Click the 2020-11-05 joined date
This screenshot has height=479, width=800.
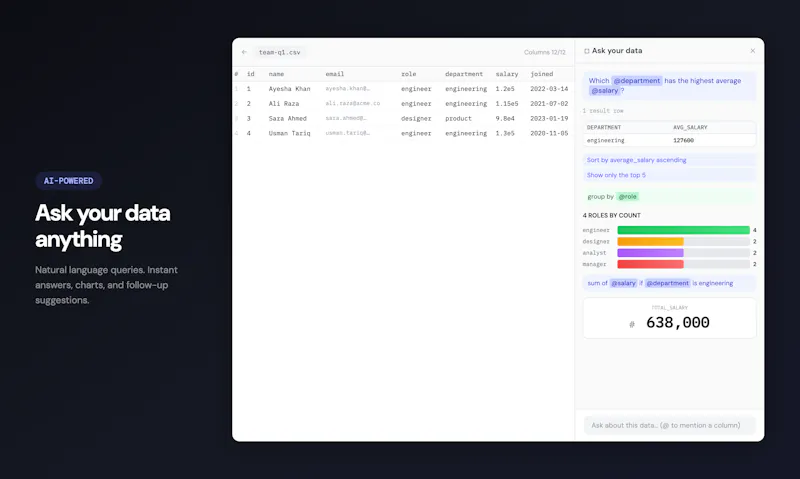[549, 133]
